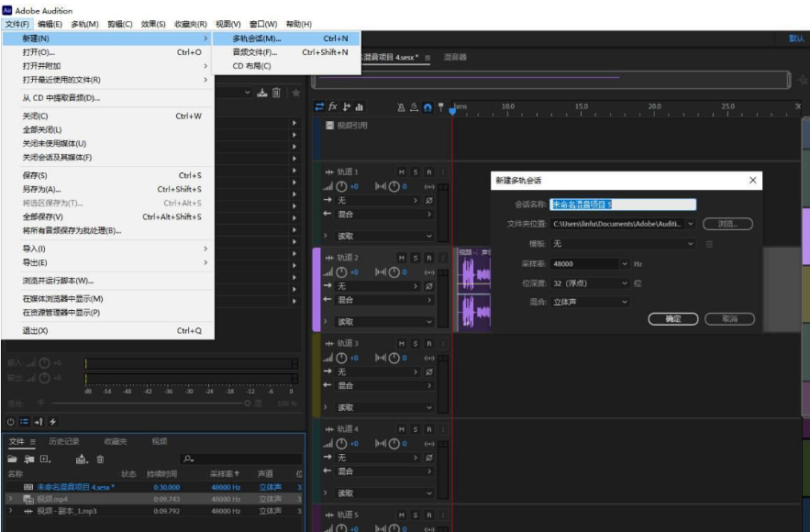Click the import file icon
The height and width of the screenshot is (532, 810).
tap(29, 459)
